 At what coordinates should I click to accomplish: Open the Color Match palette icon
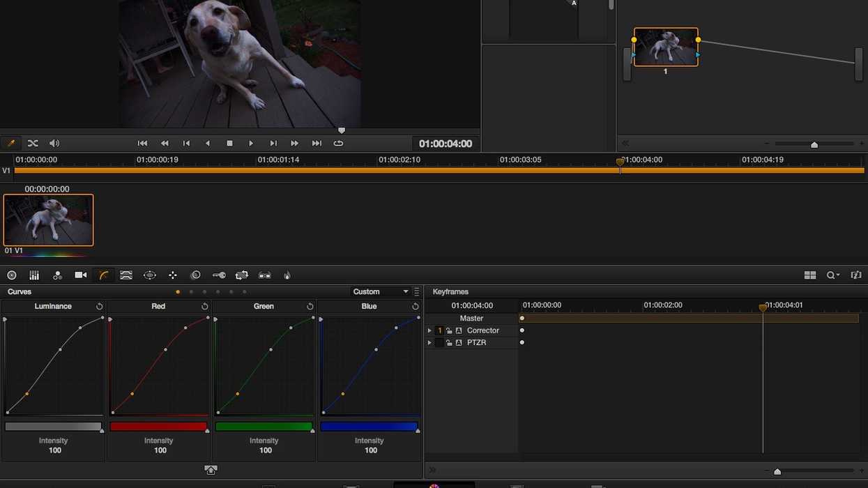pyautogui.click(x=34, y=275)
